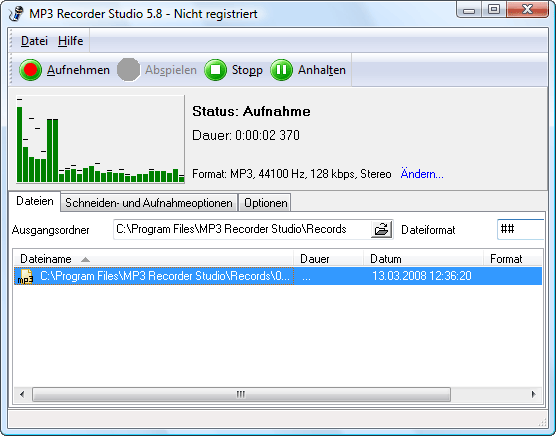Click the Format: MP3, 44100 Hz text
The height and width of the screenshot is (436, 556).
291,174
